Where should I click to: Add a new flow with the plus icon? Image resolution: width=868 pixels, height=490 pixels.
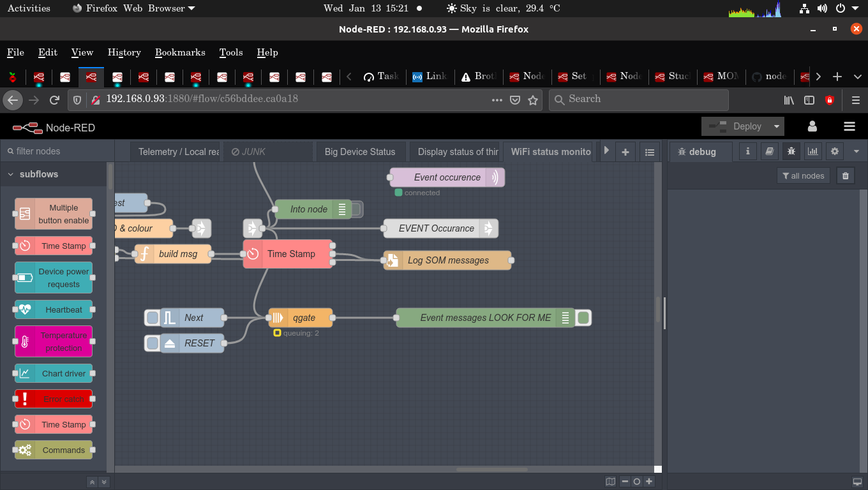pyautogui.click(x=625, y=151)
